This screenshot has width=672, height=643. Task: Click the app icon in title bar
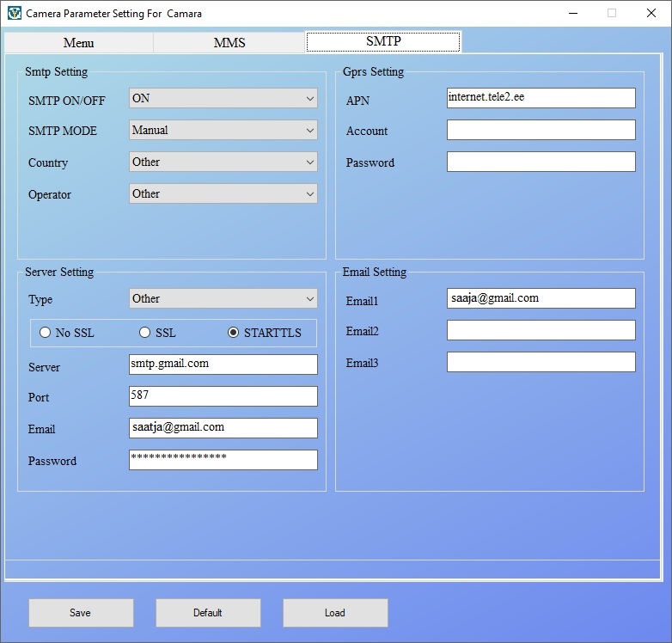coord(14,14)
